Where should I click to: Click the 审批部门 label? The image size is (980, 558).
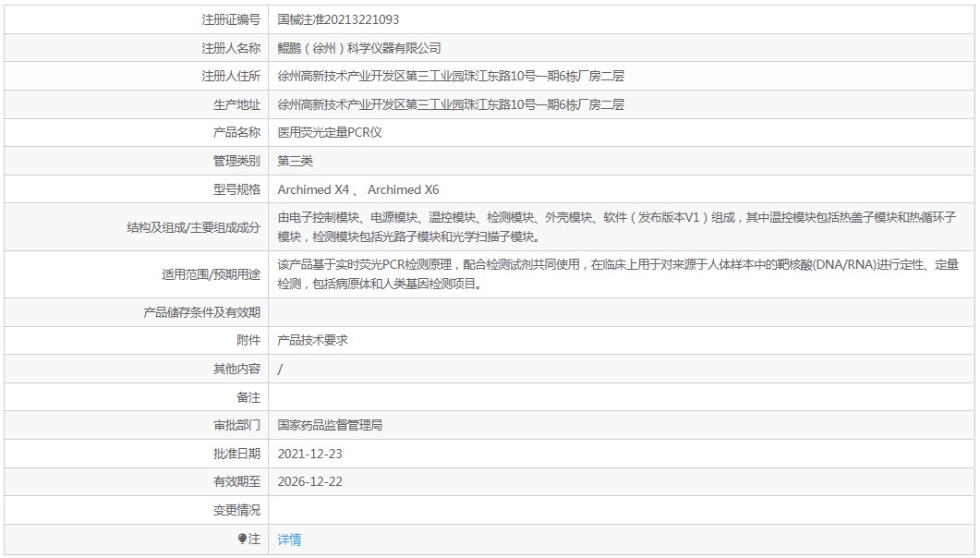(236, 426)
